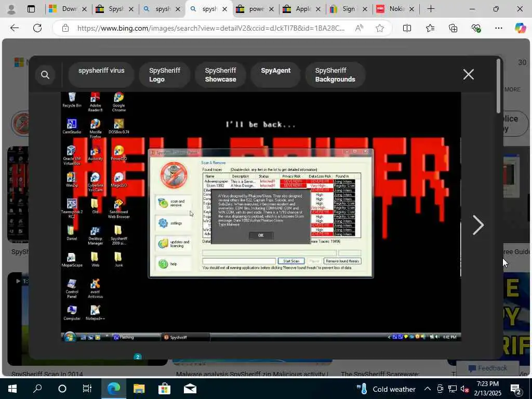532x399 pixels.
Task: Open Cold weather widget
Action: tap(386, 389)
